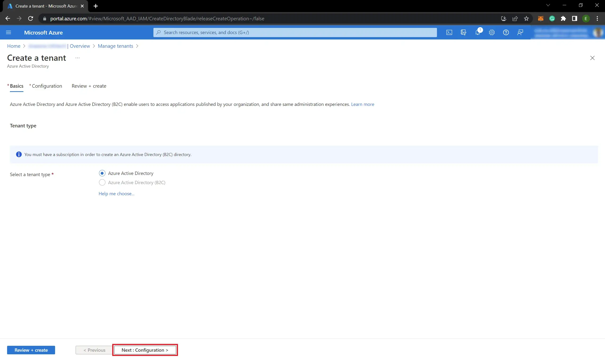Open the MetaMask fox extension

click(540, 19)
